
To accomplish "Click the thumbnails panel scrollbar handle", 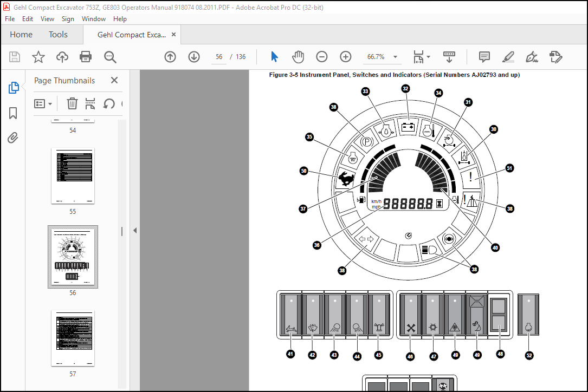I will pyautogui.click(x=122, y=232).
